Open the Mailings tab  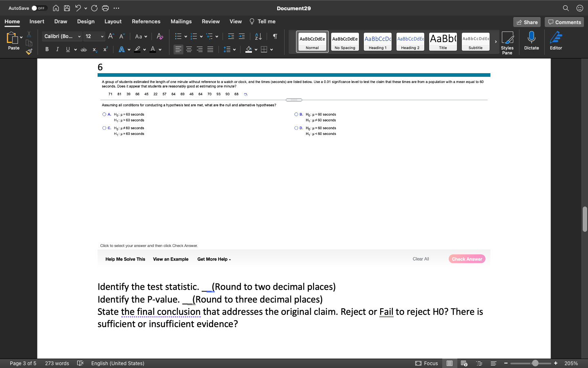[x=181, y=21]
